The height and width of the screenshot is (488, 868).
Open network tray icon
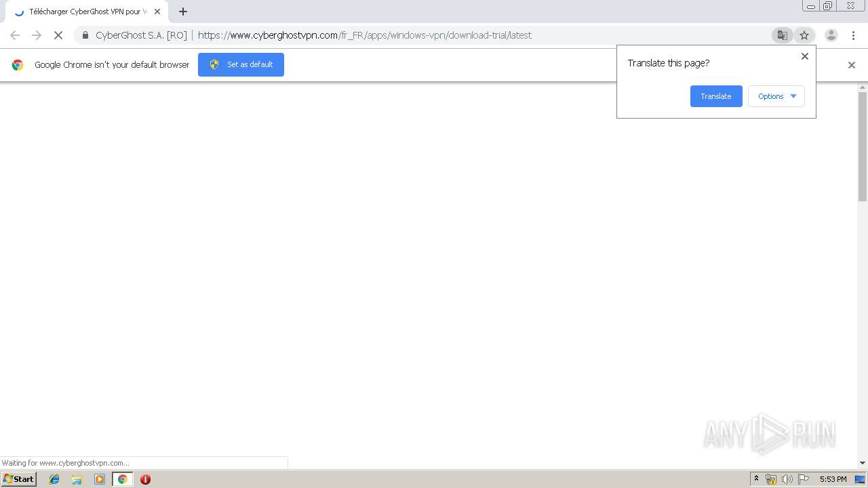pyautogui.click(x=771, y=479)
